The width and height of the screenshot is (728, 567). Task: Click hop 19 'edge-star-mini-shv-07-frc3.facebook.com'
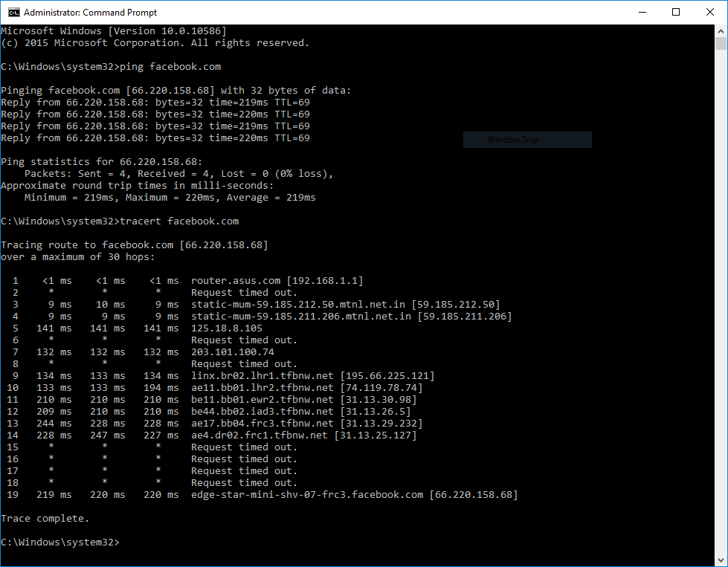[307, 495]
